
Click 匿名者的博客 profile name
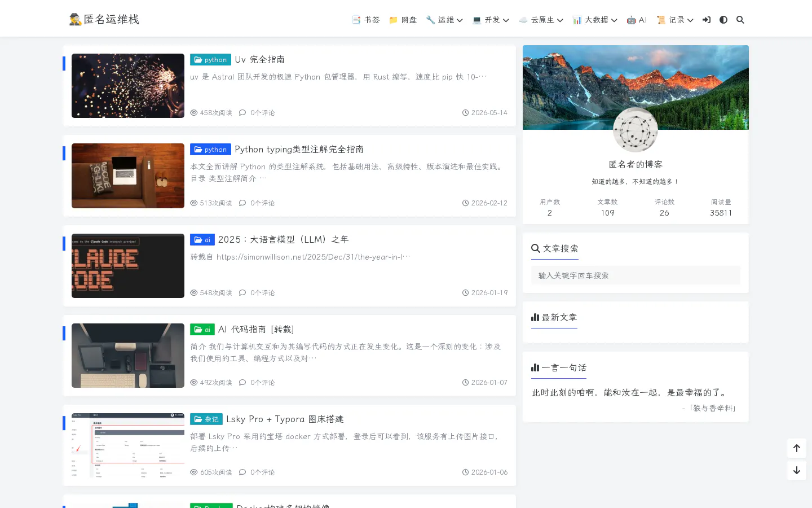pos(636,164)
